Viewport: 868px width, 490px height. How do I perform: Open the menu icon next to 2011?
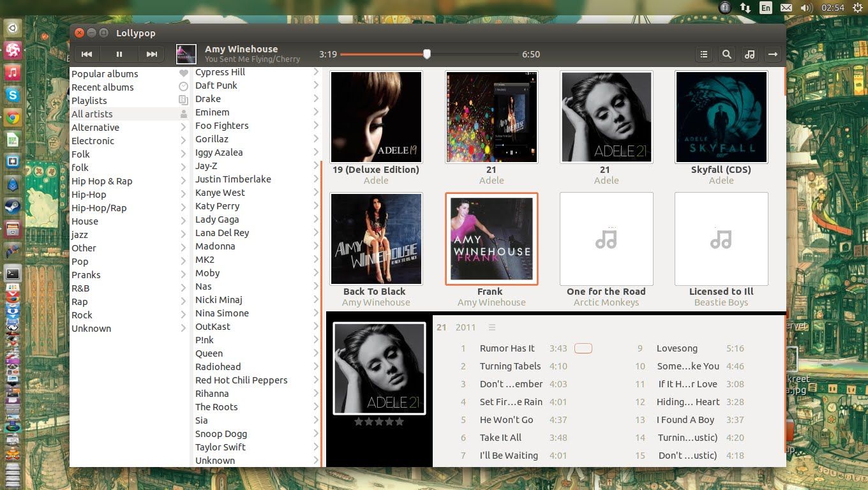(x=492, y=327)
